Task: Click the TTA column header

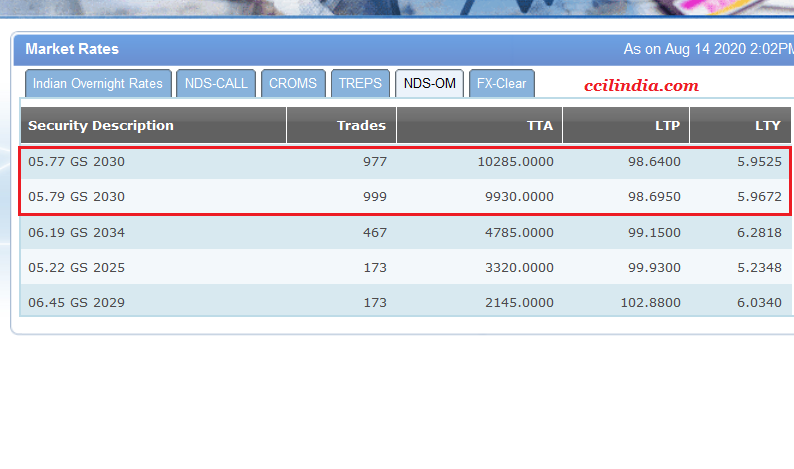Action: coord(479,125)
